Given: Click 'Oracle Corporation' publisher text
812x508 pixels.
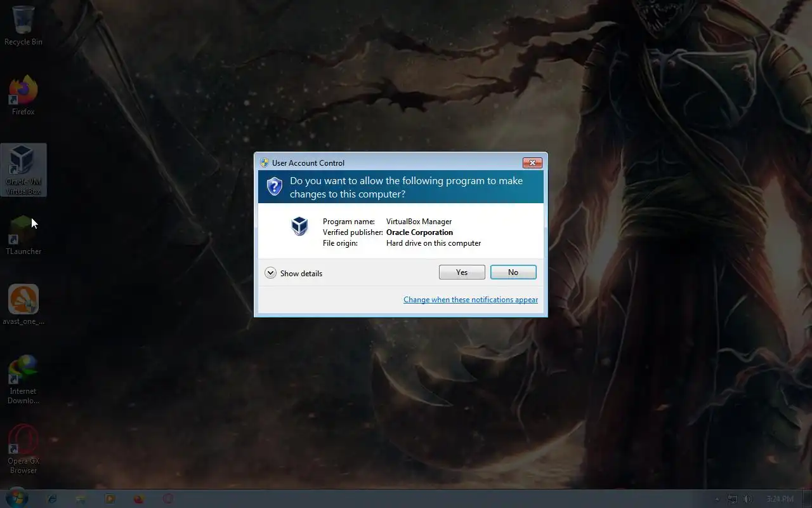Looking at the screenshot, I should [419, 232].
